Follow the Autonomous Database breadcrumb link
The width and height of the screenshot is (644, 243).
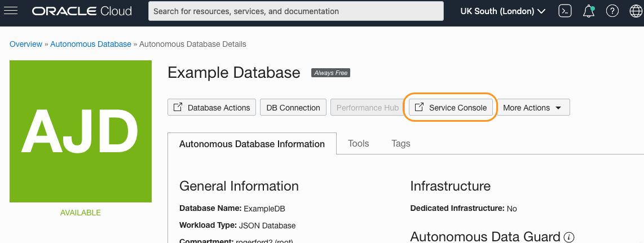[x=90, y=44]
